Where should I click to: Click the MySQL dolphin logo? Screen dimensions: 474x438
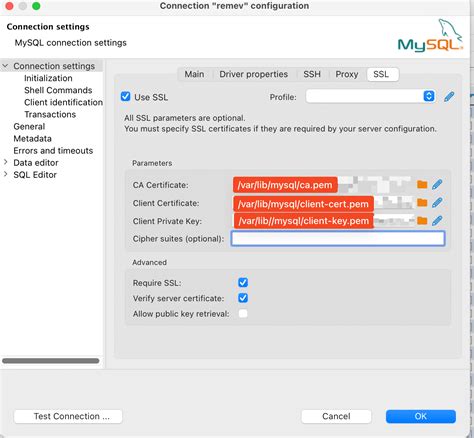coord(430,35)
